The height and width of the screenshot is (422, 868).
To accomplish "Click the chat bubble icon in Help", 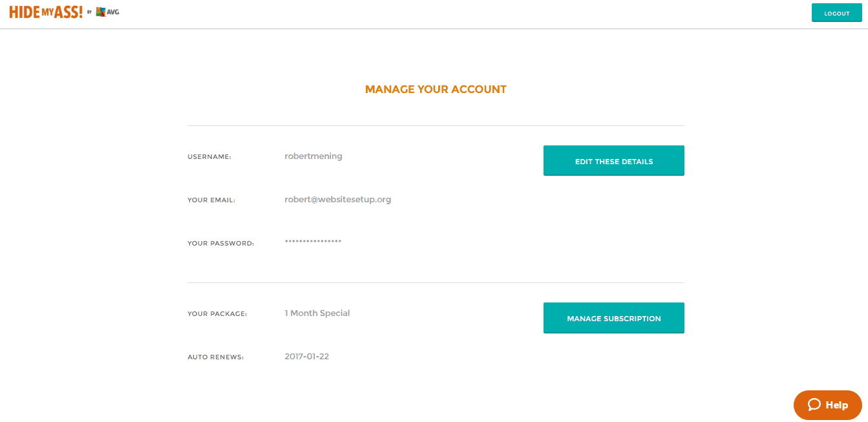I will (x=814, y=405).
